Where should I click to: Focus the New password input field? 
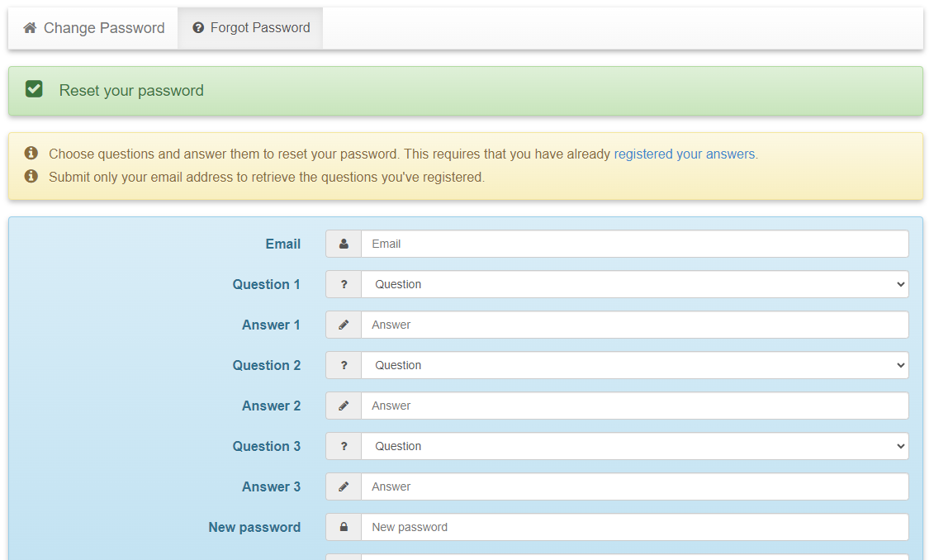[634, 527]
